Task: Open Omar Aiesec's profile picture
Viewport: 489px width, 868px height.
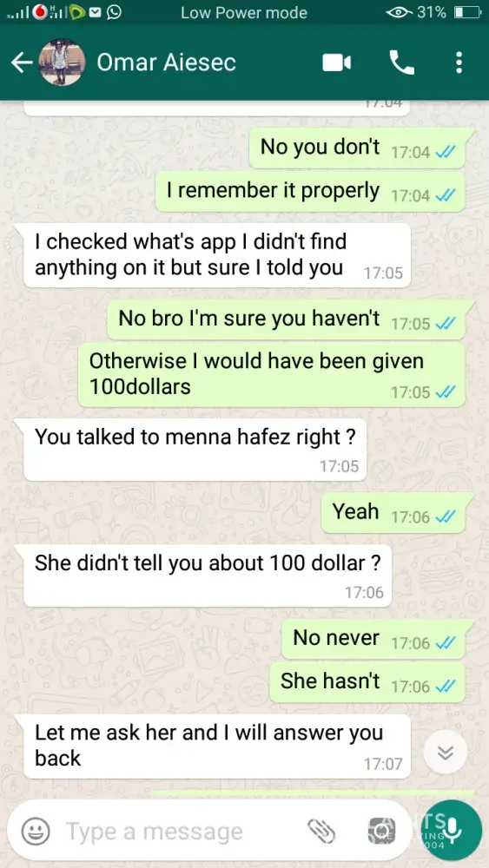Action: click(x=62, y=62)
